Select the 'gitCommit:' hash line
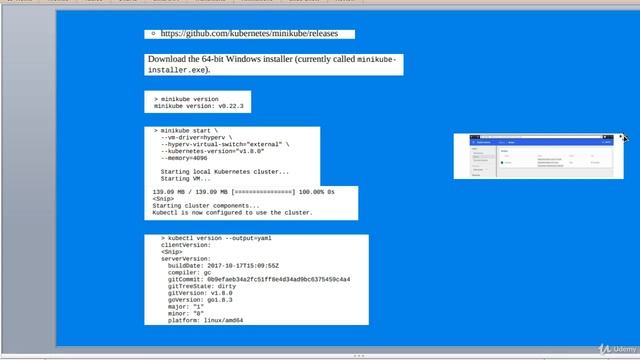640x360 pixels. click(x=259, y=280)
